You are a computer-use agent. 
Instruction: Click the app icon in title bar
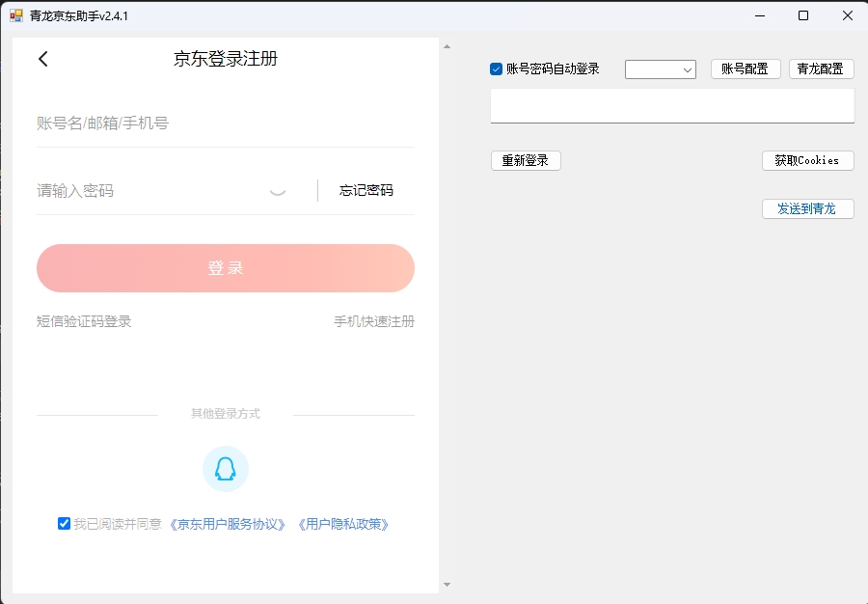click(x=16, y=15)
